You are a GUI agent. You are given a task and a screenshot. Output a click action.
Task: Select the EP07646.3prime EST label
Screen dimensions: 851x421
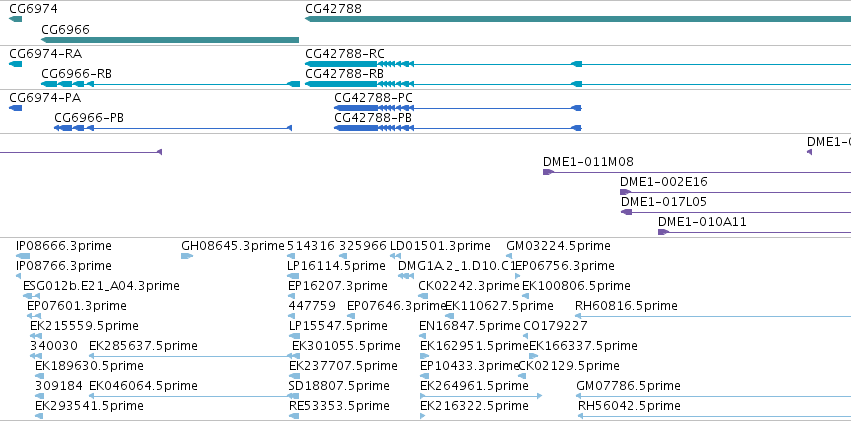point(396,305)
